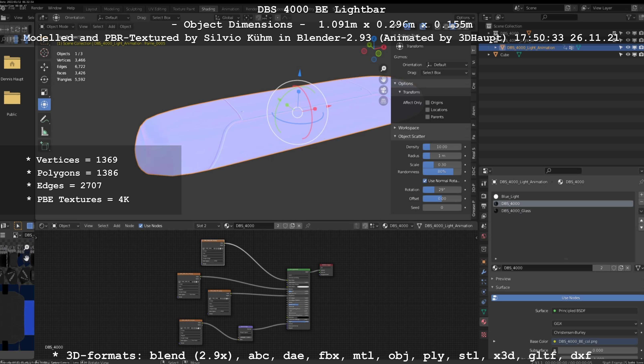
Task: Open the Modifier wrench properties tab
Action: coord(484,272)
